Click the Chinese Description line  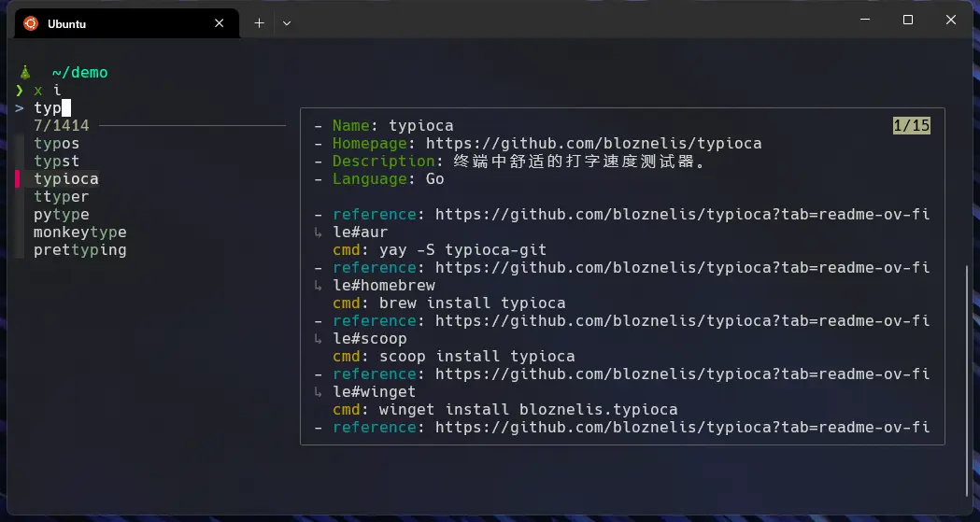pos(510,162)
